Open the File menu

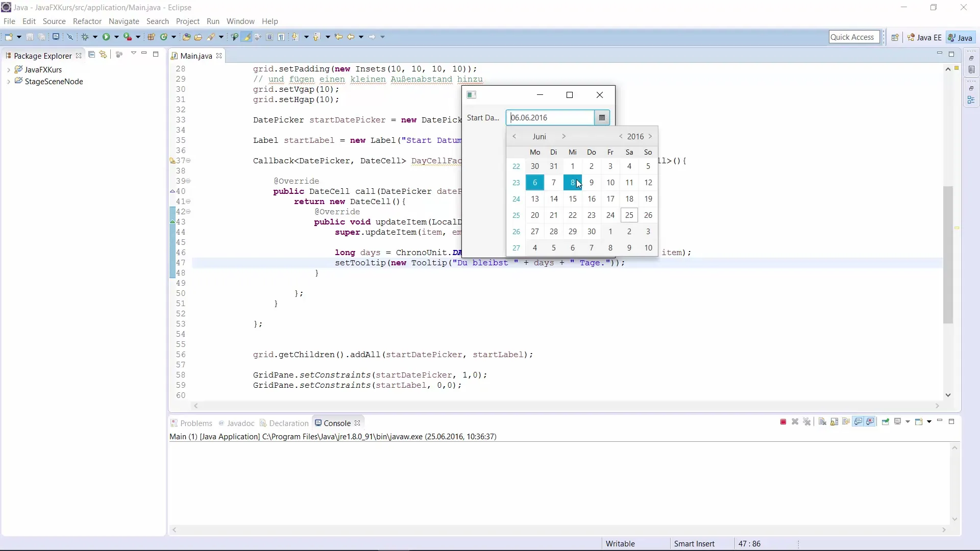9,21
